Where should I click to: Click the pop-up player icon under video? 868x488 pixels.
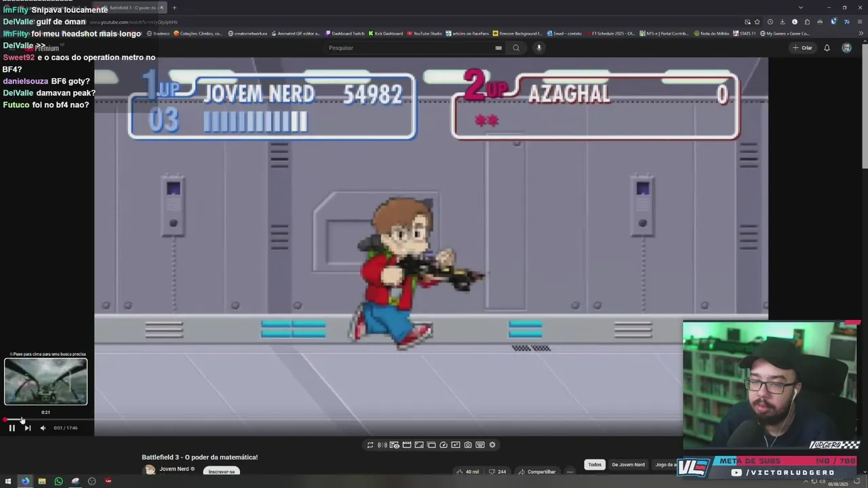point(431,445)
